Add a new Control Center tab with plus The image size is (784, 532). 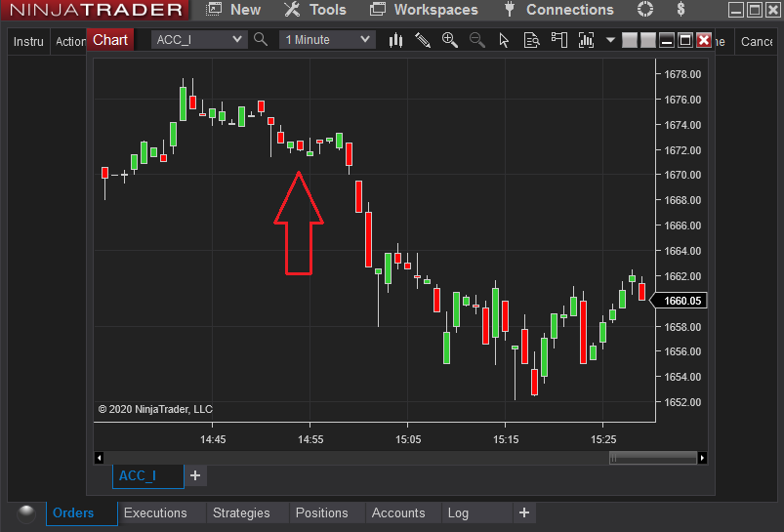tap(524, 512)
